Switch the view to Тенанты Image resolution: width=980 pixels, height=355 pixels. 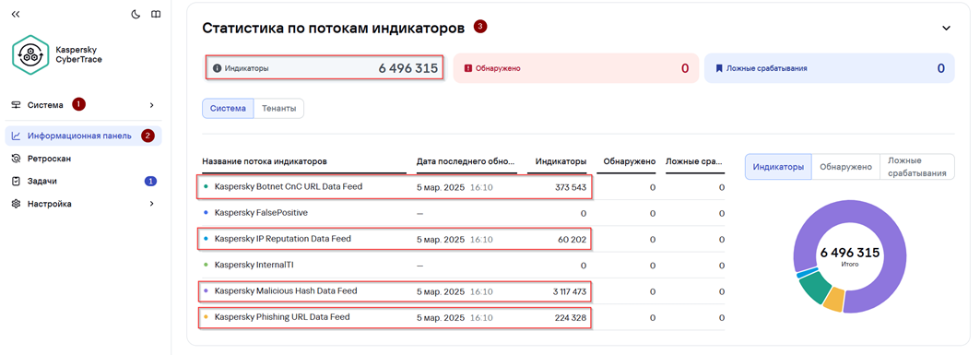tap(278, 108)
